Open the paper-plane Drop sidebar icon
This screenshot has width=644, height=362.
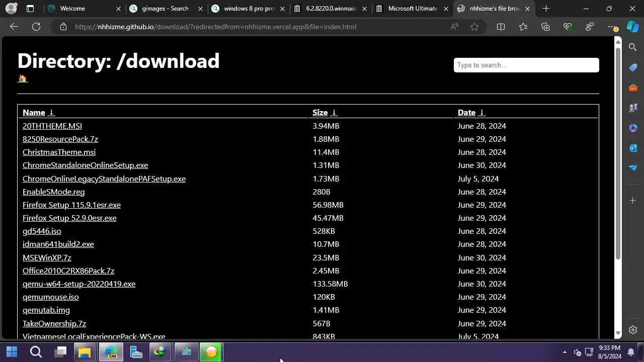tap(633, 168)
